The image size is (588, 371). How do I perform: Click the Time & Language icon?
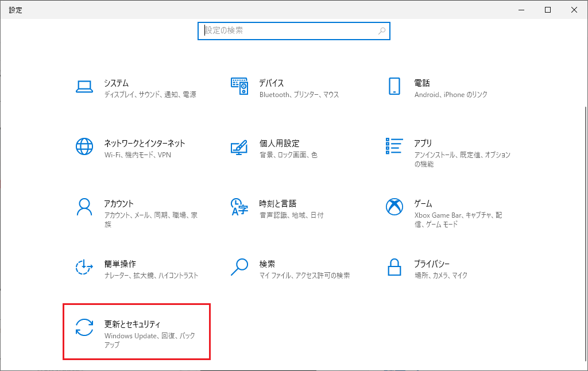239,207
